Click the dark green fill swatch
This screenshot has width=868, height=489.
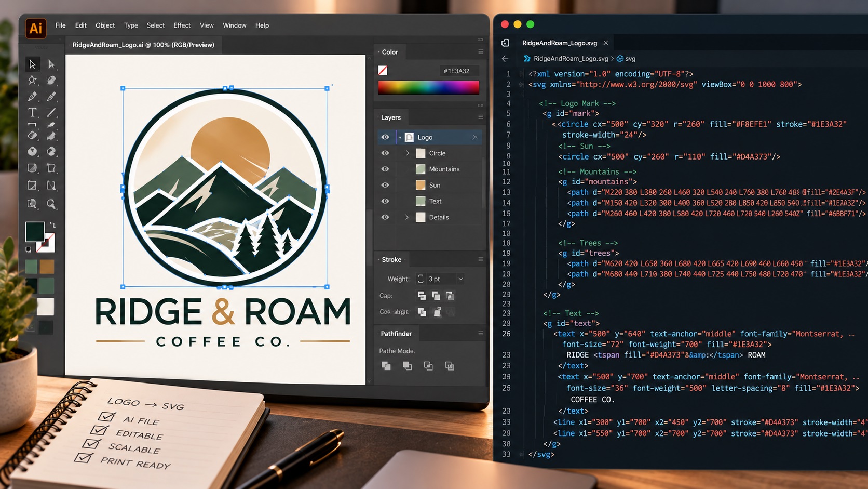[x=35, y=232]
